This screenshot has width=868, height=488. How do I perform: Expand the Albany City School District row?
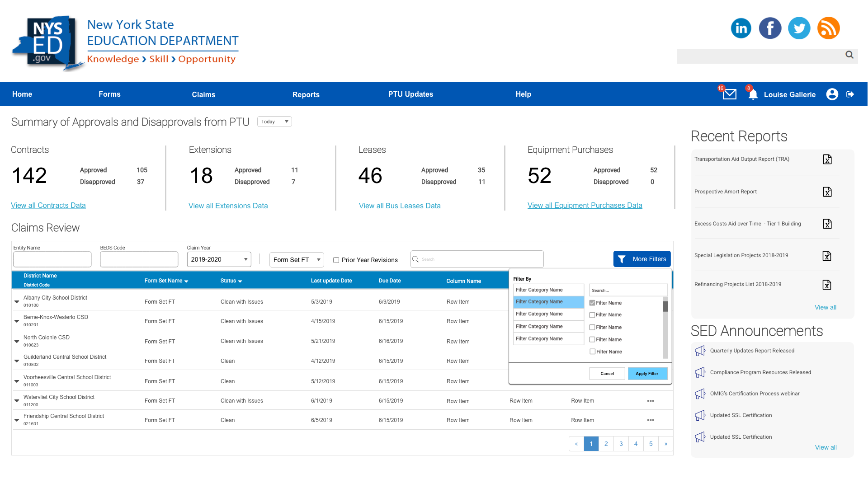[x=17, y=301]
